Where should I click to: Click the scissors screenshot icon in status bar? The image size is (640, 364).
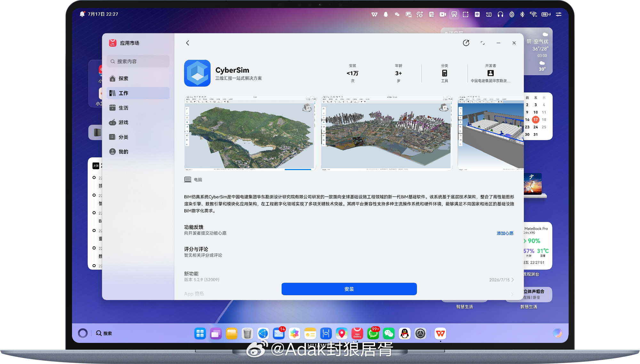tap(454, 14)
